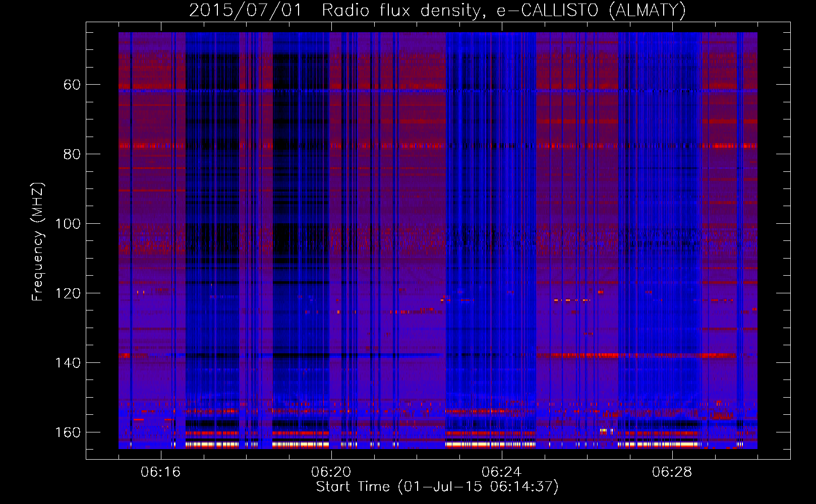Click the 140 MHz frequency tick label
Image resolution: width=816 pixels, height=504 pixels.
tap(68, 363)
